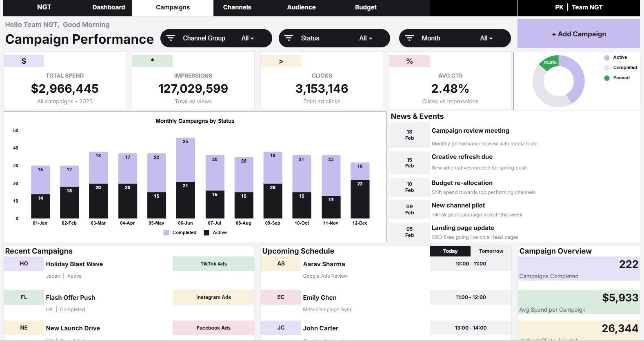Screen dimensions: 644x341
Task: Select the Today schedule toggle
Action: 450,251
